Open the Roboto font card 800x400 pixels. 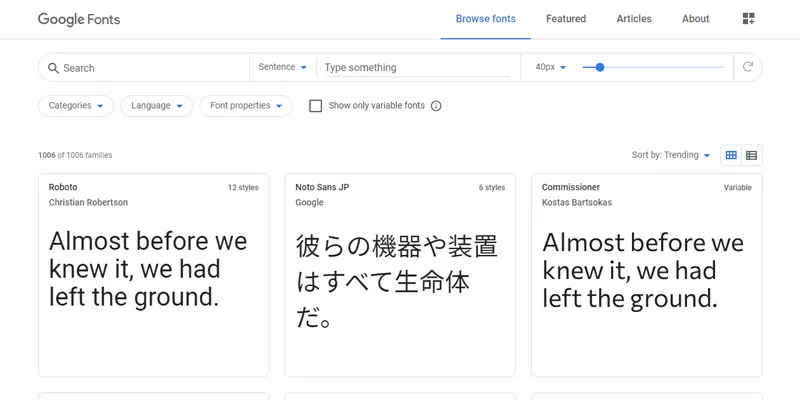coord(153,274)
